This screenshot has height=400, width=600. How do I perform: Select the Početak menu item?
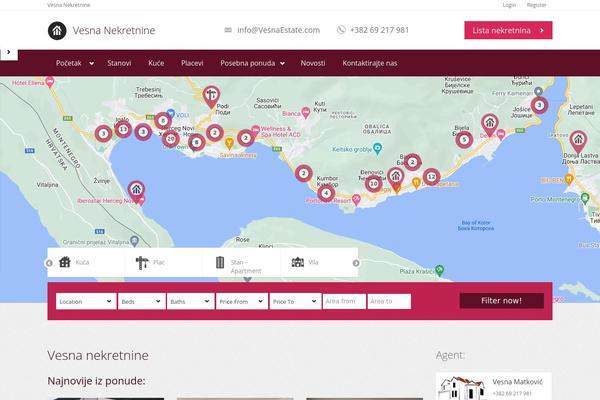[x=68, y=63]
